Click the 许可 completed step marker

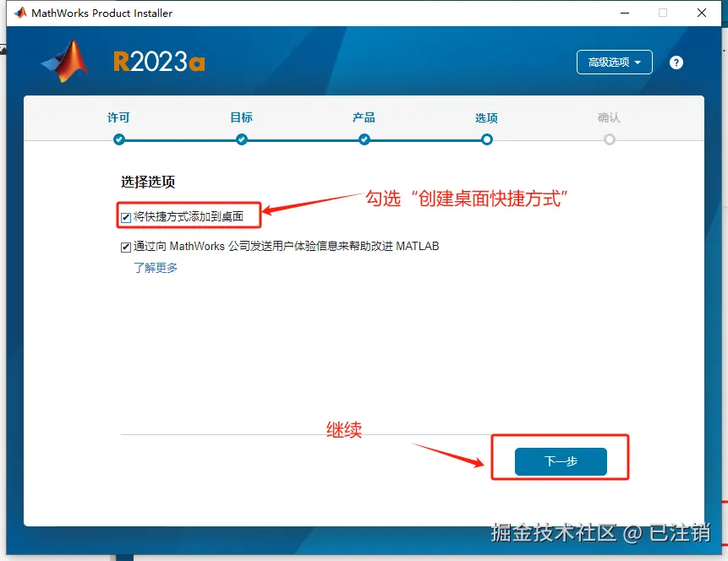(x=119, y=139)
